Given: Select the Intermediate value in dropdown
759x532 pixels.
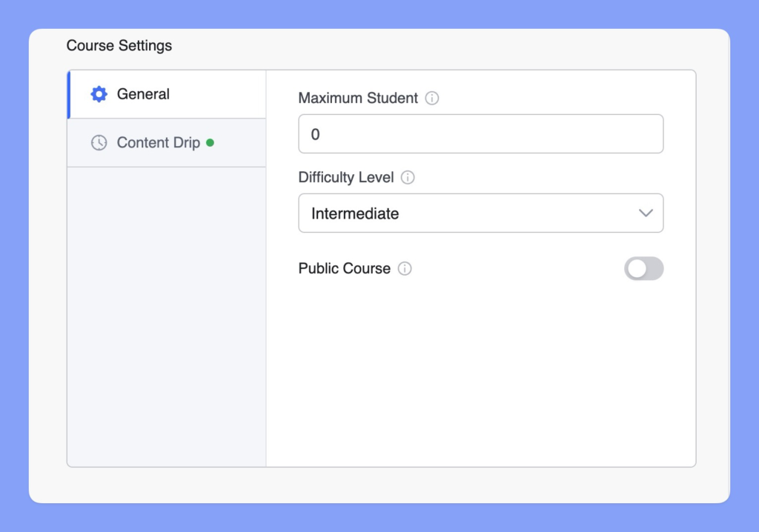Looking at the screenshot, I should click(355, 213).
